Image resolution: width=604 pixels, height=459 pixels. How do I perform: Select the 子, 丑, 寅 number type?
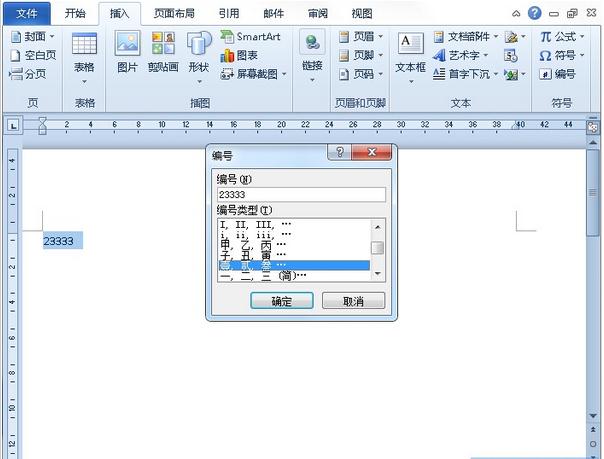coord(295,255)
